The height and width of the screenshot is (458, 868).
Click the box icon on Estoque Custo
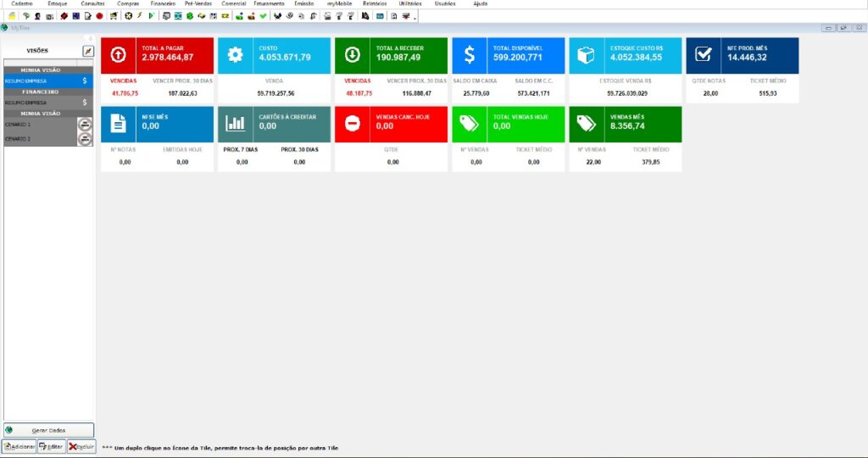tap(587, 54)
